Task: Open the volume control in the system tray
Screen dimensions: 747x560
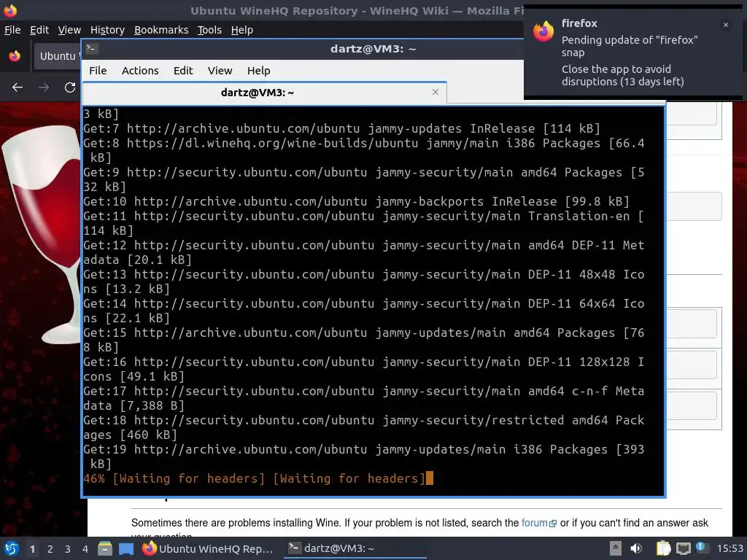Action: click(635, 548)
